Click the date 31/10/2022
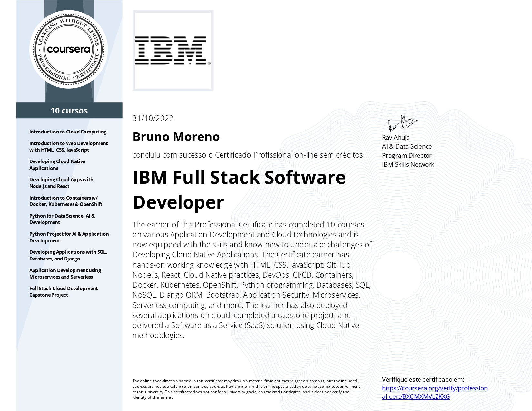This screenshot has height=411, width=532. (153, 118)
